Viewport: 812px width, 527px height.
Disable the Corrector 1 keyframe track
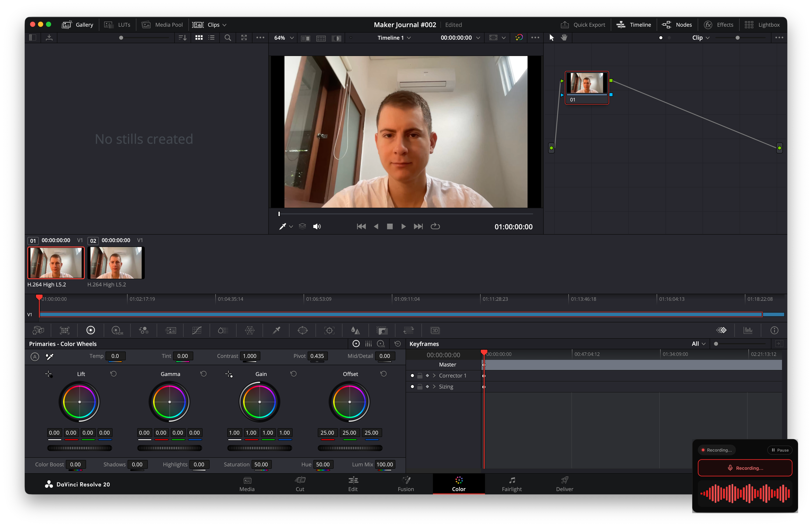point(412,376)
